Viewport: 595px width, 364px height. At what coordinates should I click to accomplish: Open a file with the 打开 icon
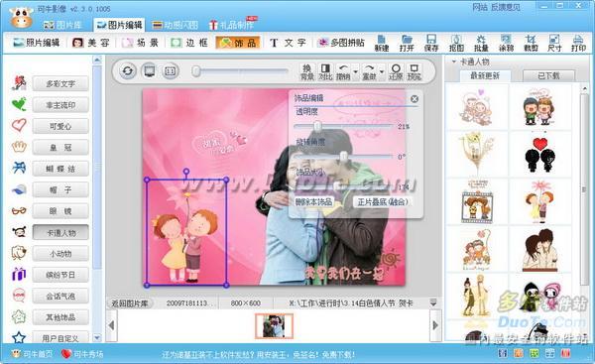tap(407, 43)
